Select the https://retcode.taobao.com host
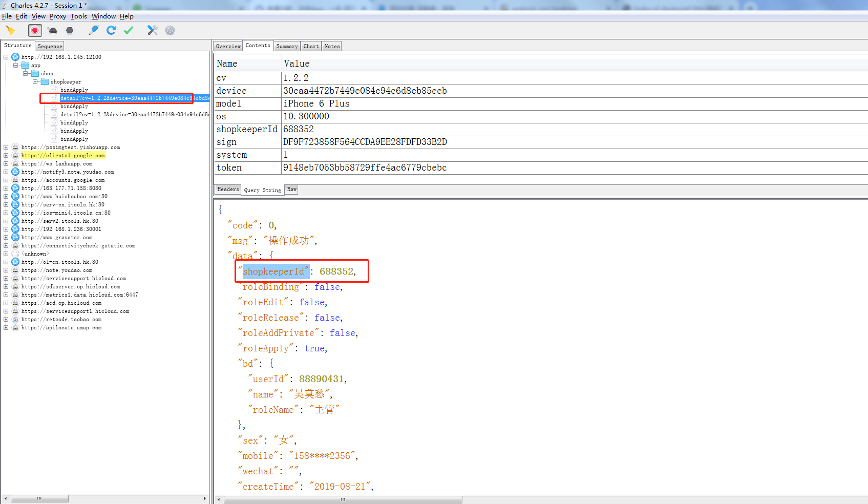This screenshot has height=504, width=868. click(x=61, y=320)
